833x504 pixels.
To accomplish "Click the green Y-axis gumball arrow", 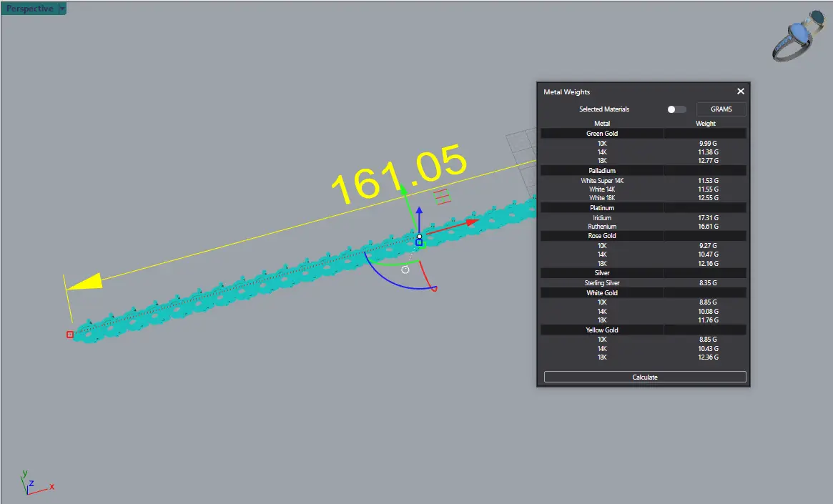I will point(403,190).
